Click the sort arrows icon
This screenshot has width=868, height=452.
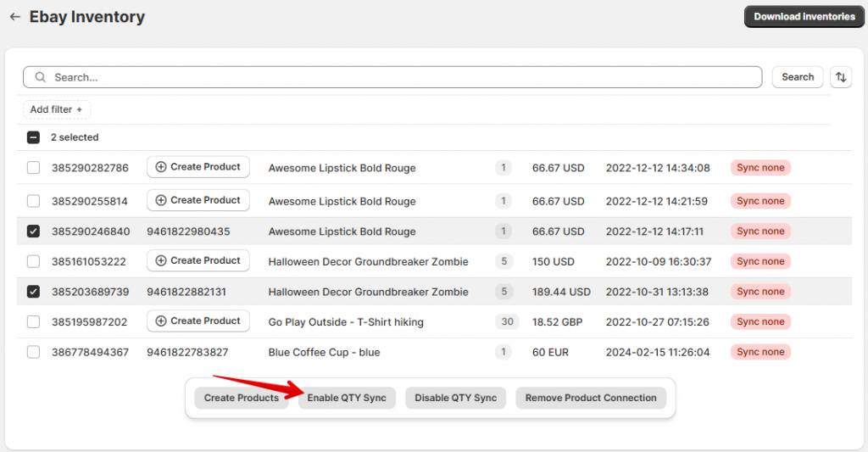point(841,77)
